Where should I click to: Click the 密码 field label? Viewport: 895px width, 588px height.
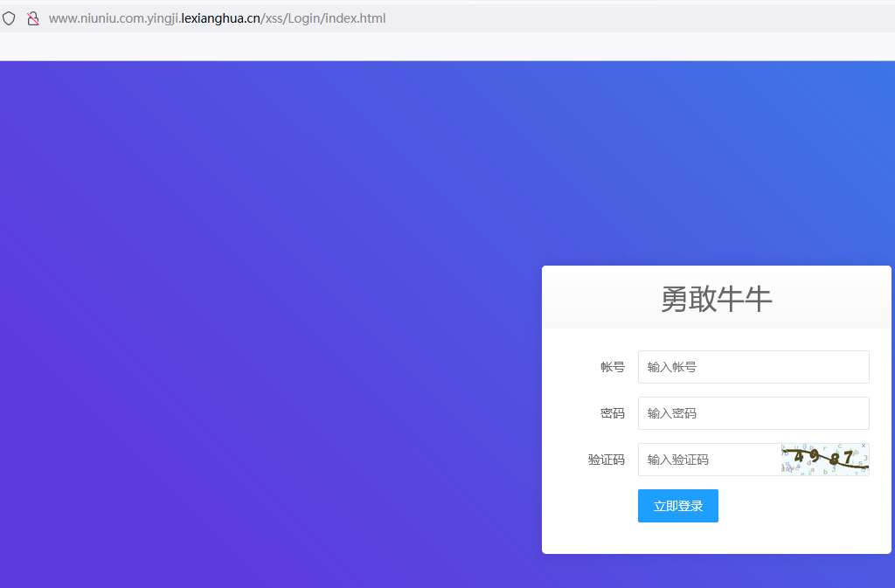tap(612, 413)
